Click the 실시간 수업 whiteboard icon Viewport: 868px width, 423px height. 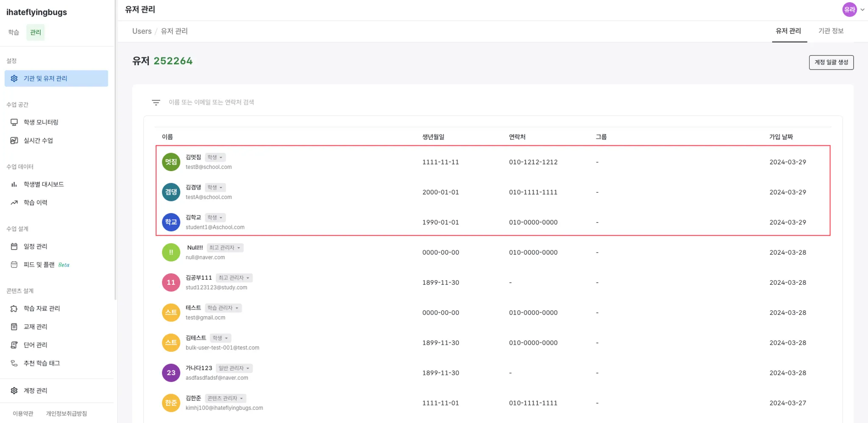pos(14,140)
